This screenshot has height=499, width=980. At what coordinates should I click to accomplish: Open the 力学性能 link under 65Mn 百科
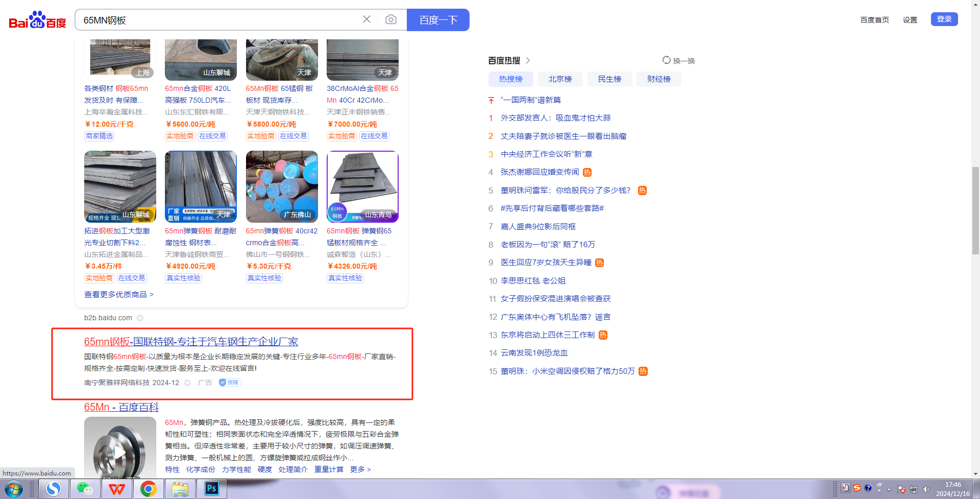236,469
